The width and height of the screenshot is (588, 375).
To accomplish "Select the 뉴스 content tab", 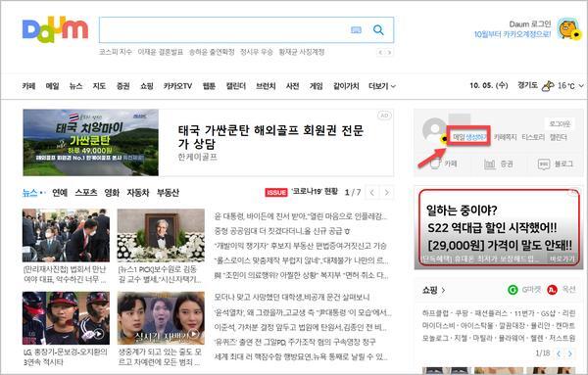I will coord(30,193).
